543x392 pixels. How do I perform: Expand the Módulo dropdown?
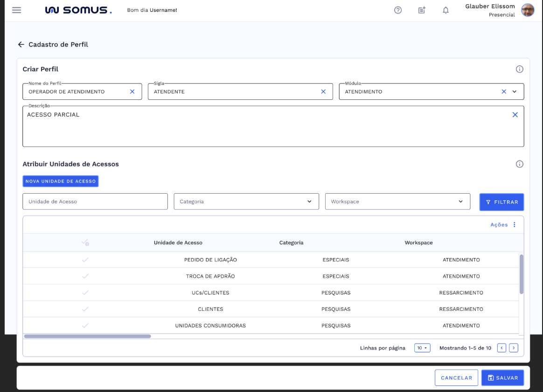[x=515, y=91]
